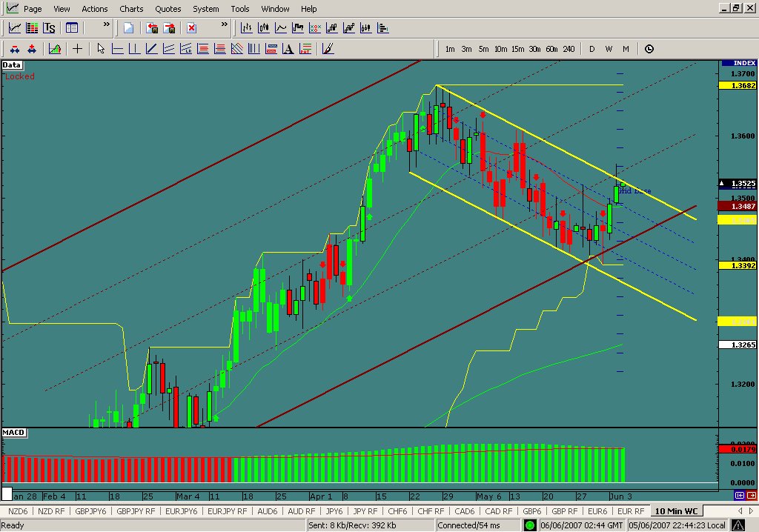Viewport: 759px width, 532px height.
Task: Switch to line chart style
Action: pos(281,28)
